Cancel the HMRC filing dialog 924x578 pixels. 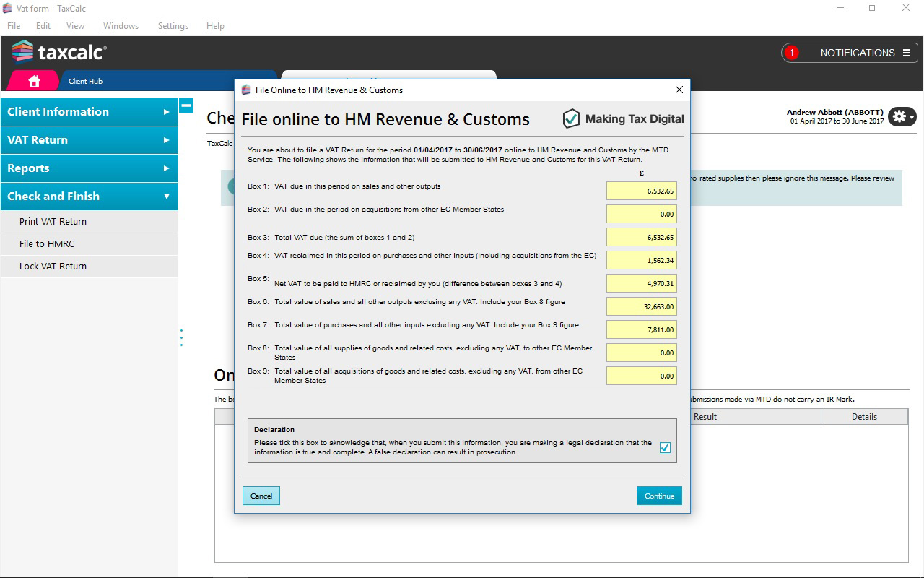tap(261, 496)
